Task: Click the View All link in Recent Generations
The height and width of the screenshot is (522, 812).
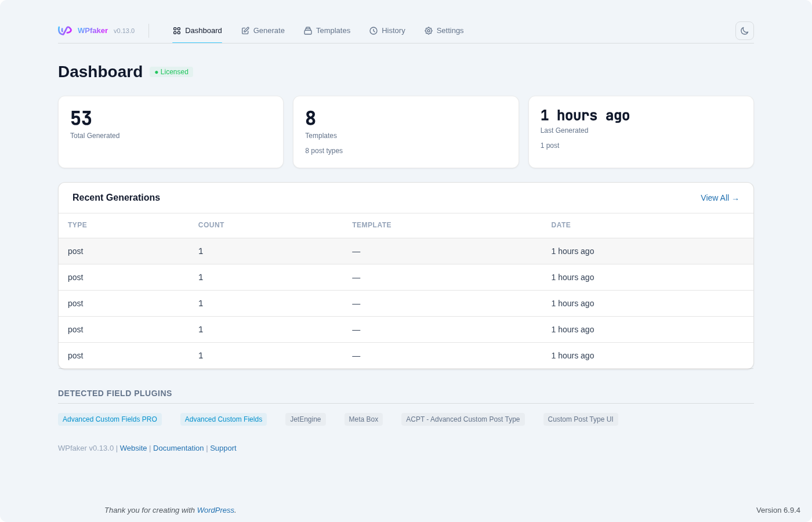Action: [x=715, y=198]
